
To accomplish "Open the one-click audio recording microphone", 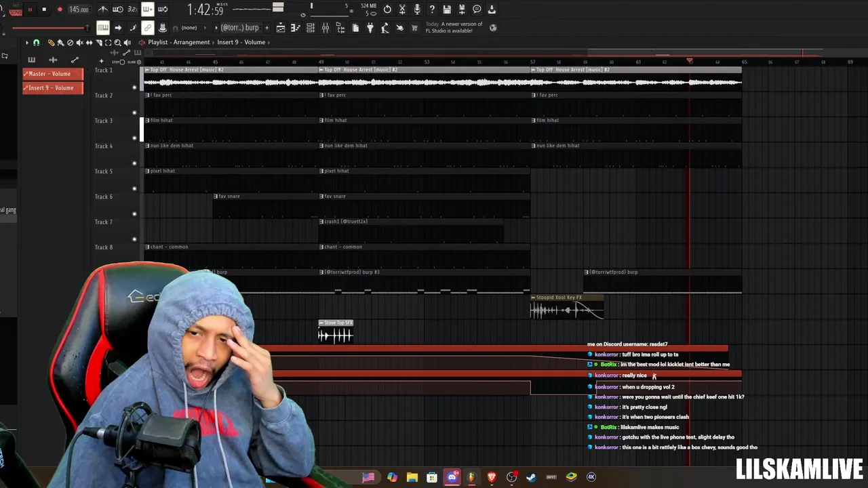I will point(417,9).
